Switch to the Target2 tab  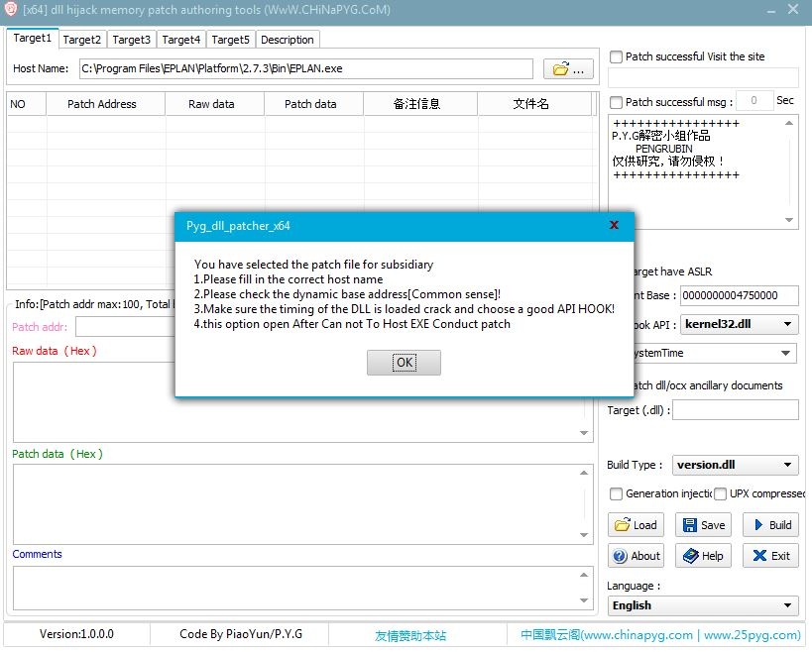click(x=82, y=40)
